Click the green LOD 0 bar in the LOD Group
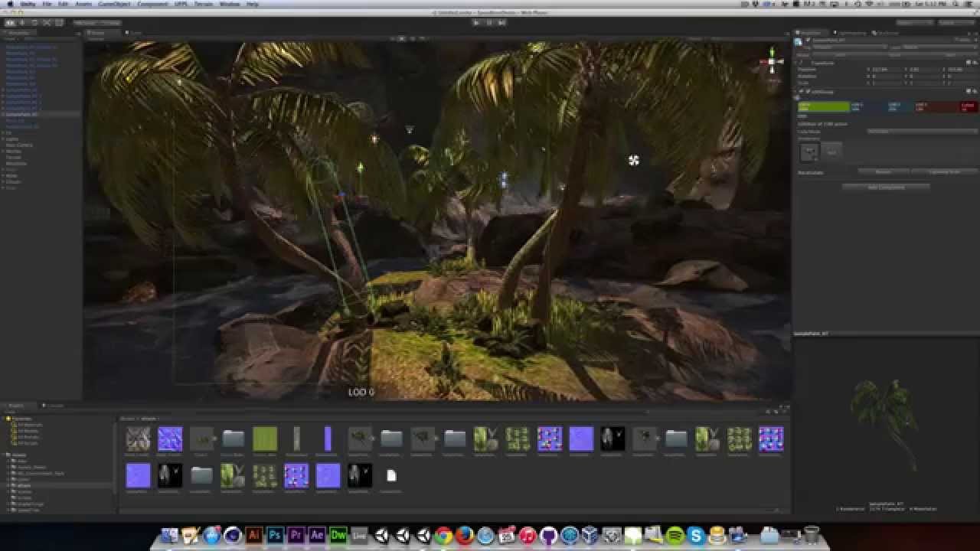Screen dimensions: 980x551 pyautogui.click(x=823, y=106)
